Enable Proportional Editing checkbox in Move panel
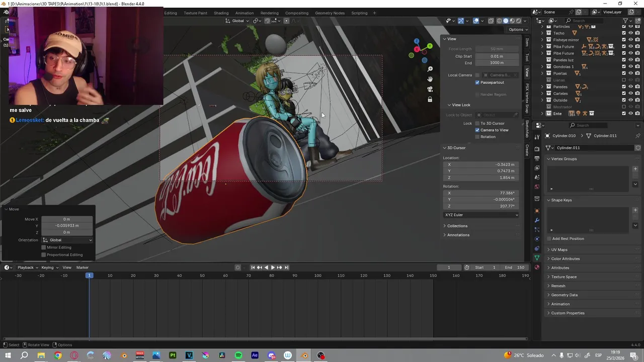Screen dimensions: 644x362 tap(44, 255)
